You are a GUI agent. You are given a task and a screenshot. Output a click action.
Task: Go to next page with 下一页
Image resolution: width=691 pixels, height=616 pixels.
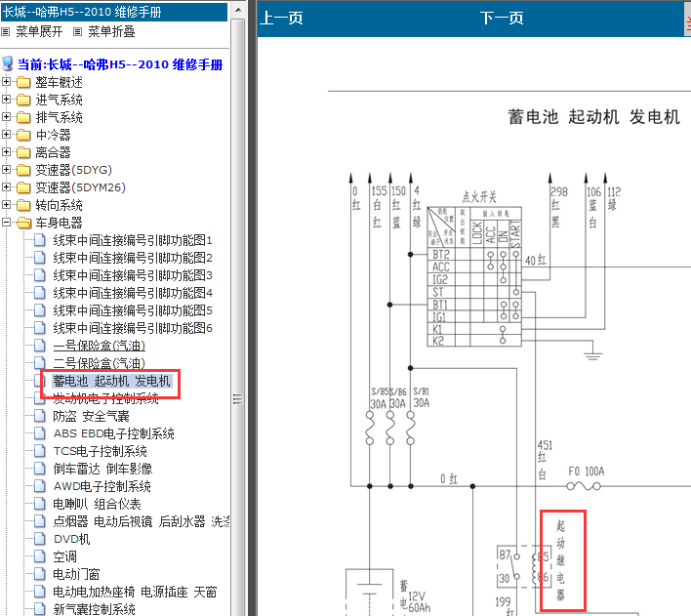pos(502,19)
